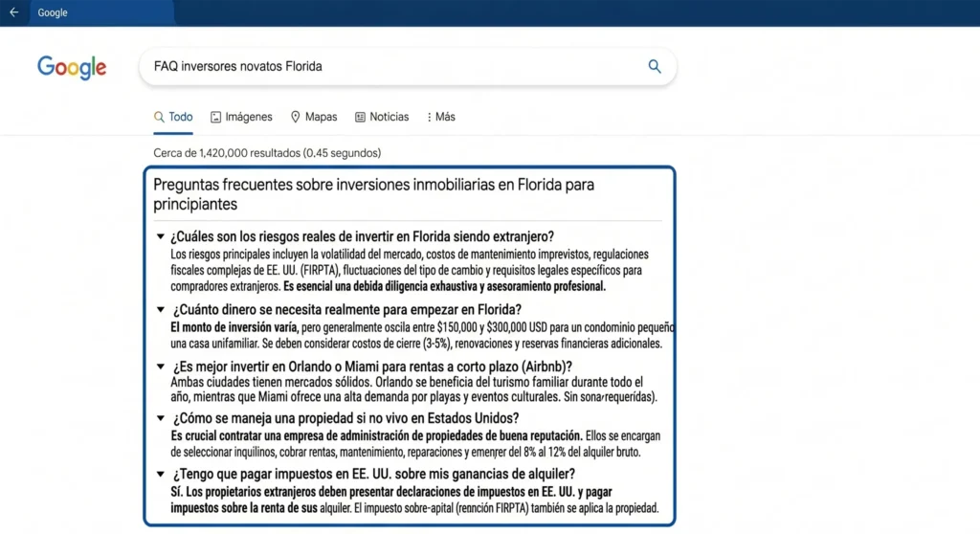Open the Imágenes tab
Image resolution: width=980 pixels, height=534 pixels.
[x=241, y=117]
